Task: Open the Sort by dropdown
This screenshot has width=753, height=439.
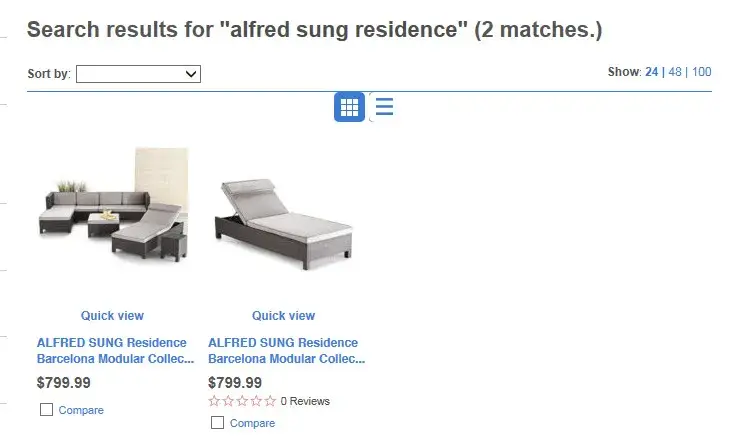Action: 138,73
